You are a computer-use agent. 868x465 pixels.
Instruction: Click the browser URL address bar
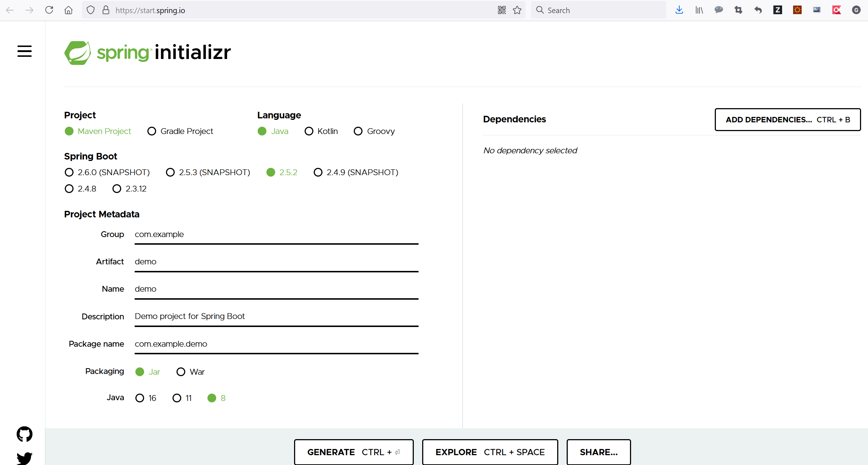point(304,10)
